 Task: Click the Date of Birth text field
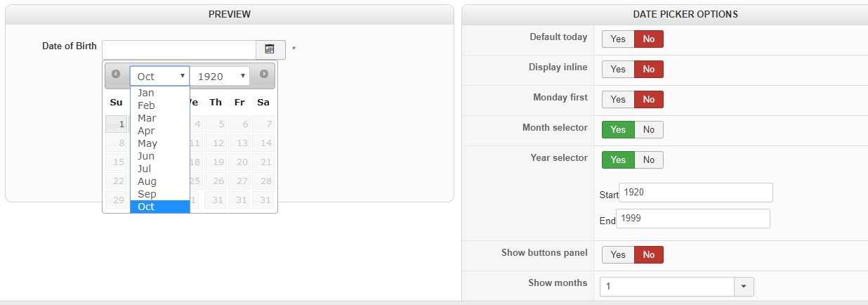pyautogui.click(x=179, y=49)
